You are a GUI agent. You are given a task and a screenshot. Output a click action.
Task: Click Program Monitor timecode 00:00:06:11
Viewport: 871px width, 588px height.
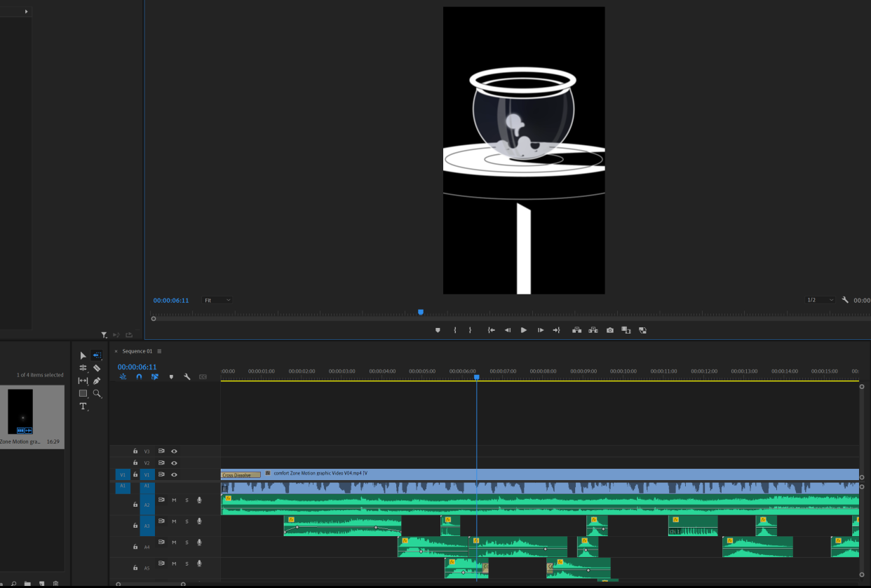pyautogui.click(x=171, y=300)
